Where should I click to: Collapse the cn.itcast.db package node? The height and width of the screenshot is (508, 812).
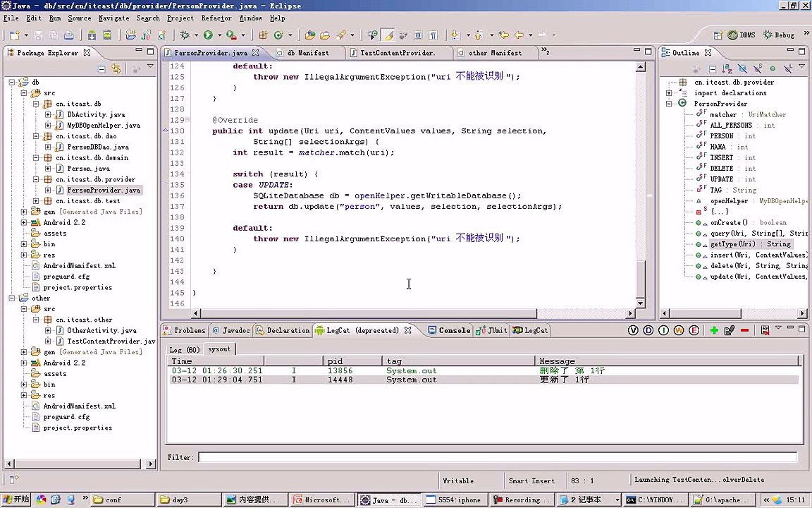36,104
